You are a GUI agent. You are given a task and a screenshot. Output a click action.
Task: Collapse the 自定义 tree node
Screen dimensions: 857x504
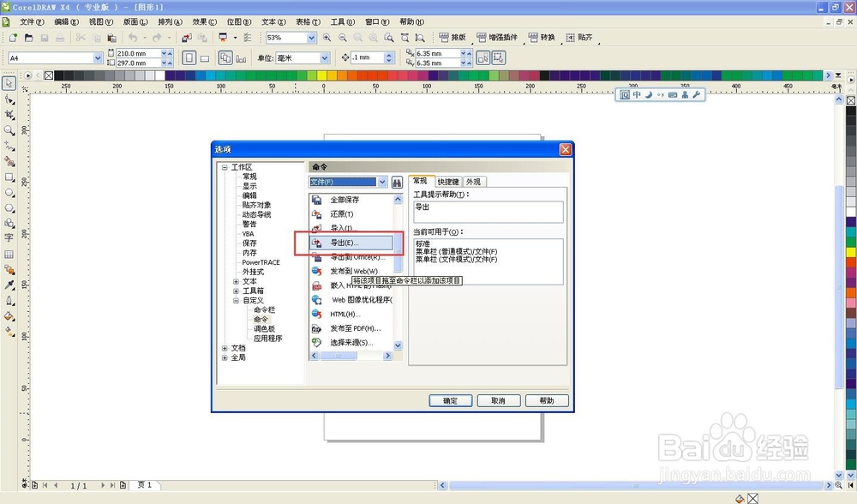pos(237,301)
